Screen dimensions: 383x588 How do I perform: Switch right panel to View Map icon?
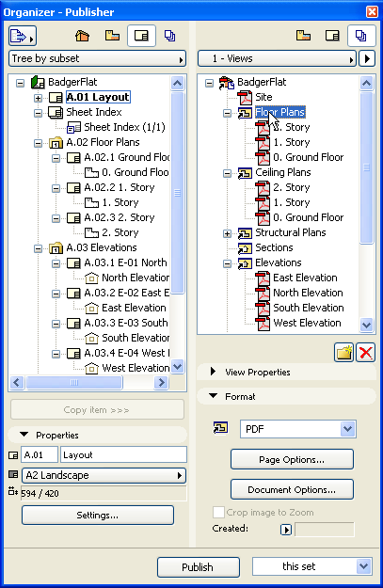[303, 36]
